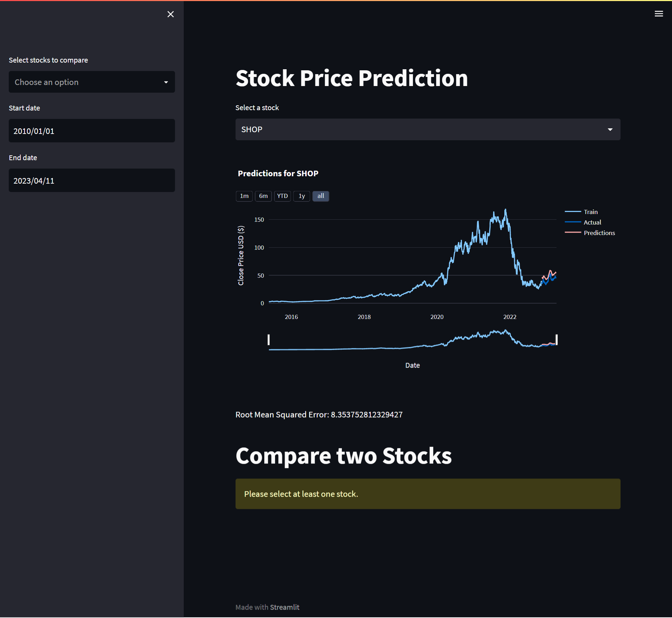The height and width of the screenshot is (618, 672).
Task: Close the sidebar with the X icon
Action: 170,14
